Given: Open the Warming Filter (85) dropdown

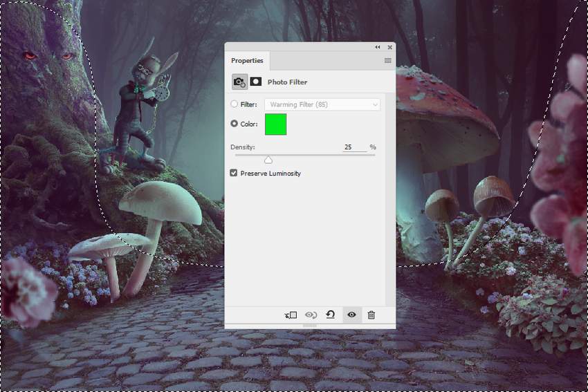Looking at the screenshot, I should (x=322, y=104).
